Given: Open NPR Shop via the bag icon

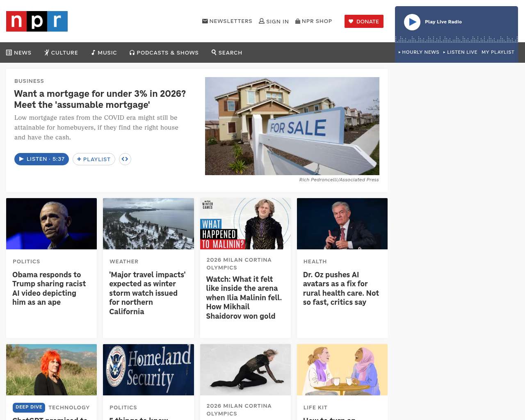Looking at the screenshot, I should [x=298, y=21].
